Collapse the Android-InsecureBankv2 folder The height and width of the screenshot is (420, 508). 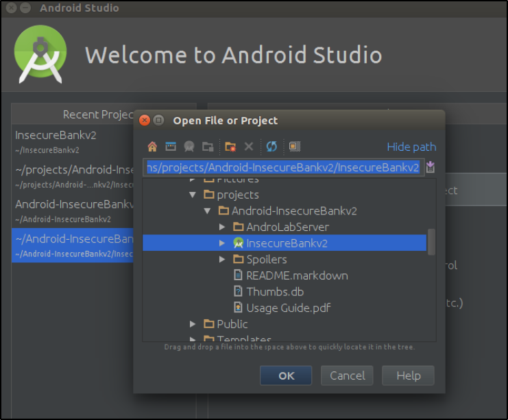pyautogui.click(x=207, y=211)
